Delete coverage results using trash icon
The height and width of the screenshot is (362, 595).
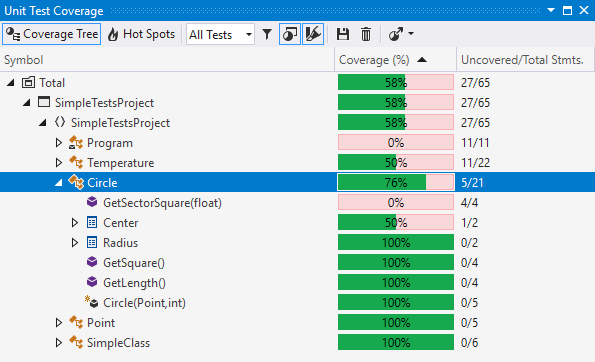366,35
